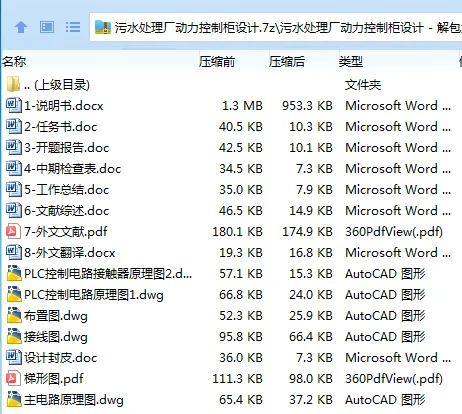Select the Word icon of 8-外文翻译.docx
Screen dimensions: 462x414
(13, 252)
